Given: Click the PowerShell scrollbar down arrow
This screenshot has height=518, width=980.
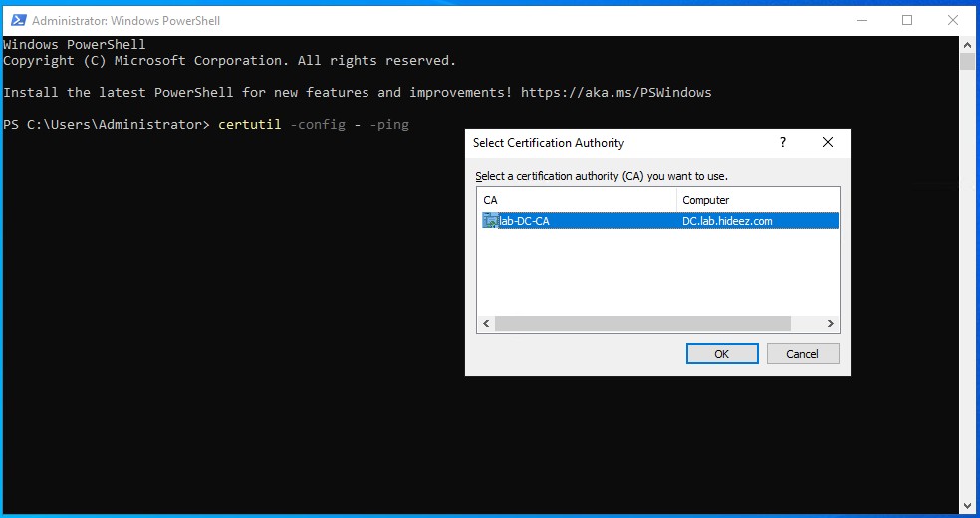Looking at the screenshot, I should click(967, 505).
